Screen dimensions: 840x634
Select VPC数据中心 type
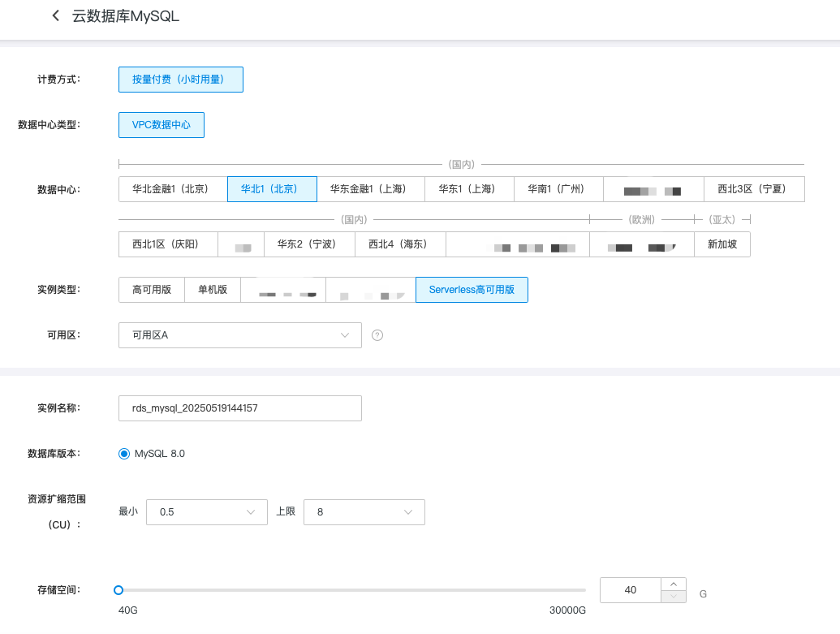[162, 125]
